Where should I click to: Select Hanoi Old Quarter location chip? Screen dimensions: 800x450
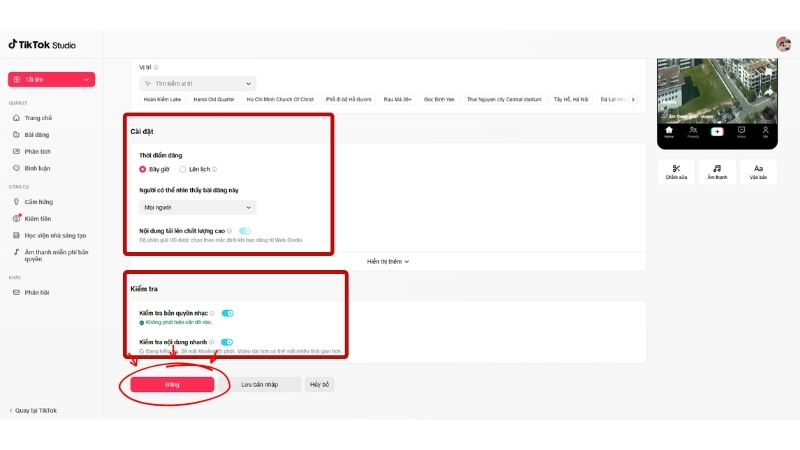214,99
